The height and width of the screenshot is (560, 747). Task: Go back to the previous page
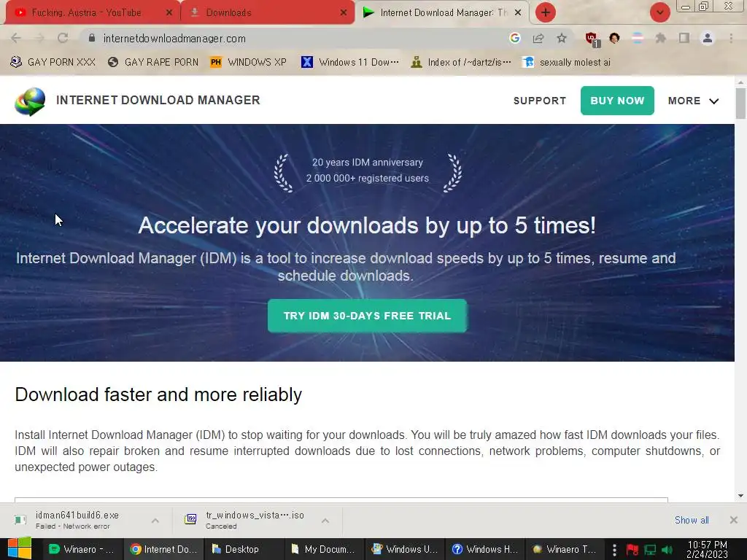click(16, 38)
